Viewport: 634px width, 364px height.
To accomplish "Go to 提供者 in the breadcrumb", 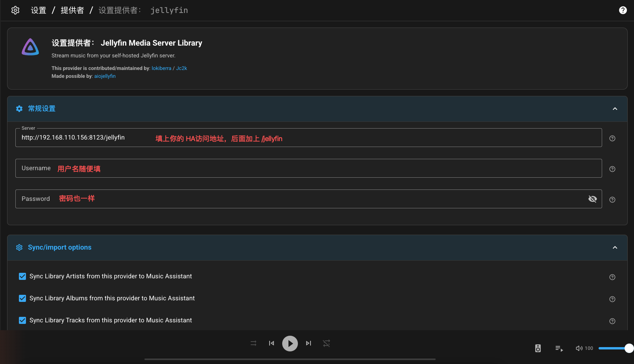I will point(72,10).
